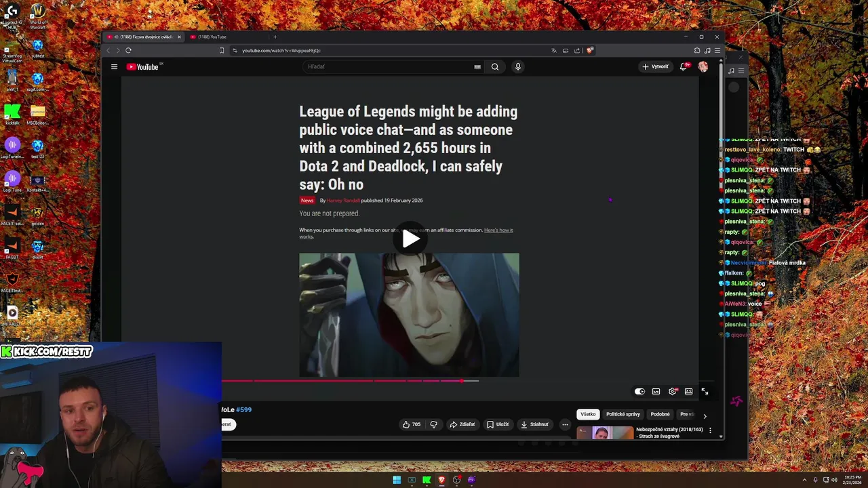The width and height of the screenshot is (868, 488).
Task: Bookmark this page in the address bar
Action: [x=221, y=50]
